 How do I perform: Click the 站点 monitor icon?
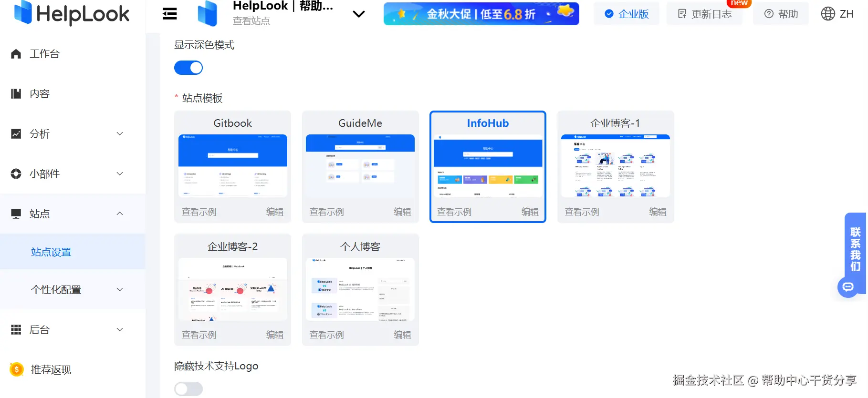16,214
